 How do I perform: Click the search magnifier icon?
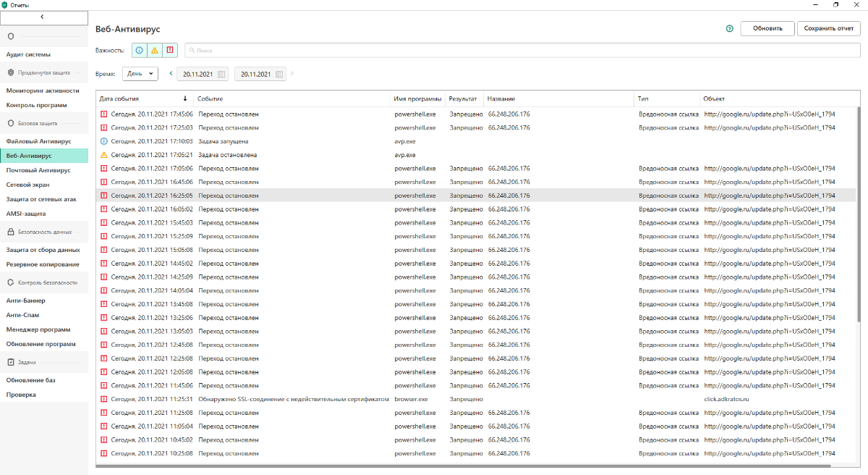click(191, 51)
